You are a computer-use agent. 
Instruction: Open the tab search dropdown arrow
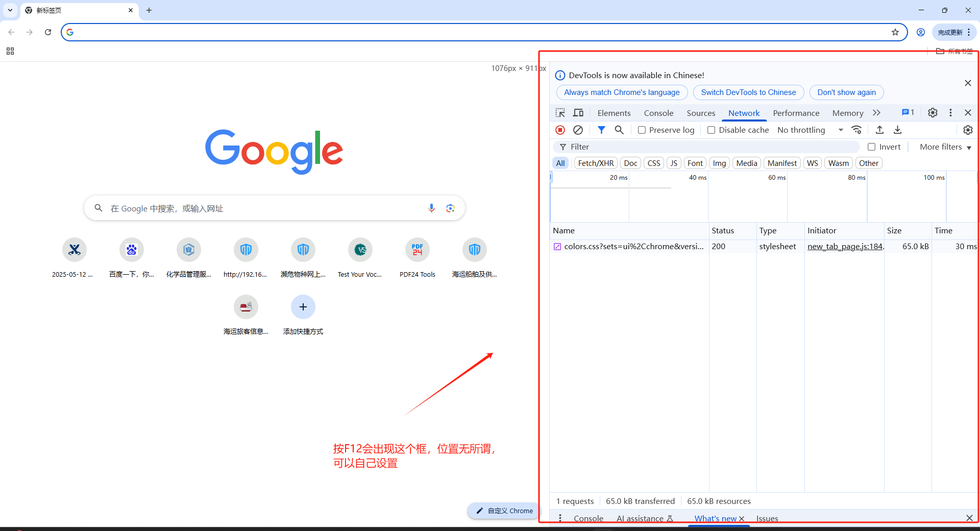point(10,10)
